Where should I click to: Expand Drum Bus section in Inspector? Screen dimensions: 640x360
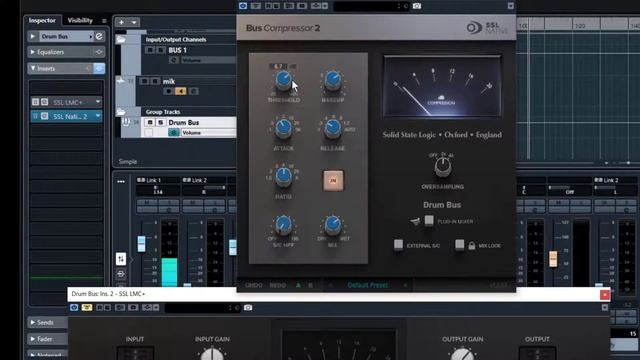(x=33, y=36)
